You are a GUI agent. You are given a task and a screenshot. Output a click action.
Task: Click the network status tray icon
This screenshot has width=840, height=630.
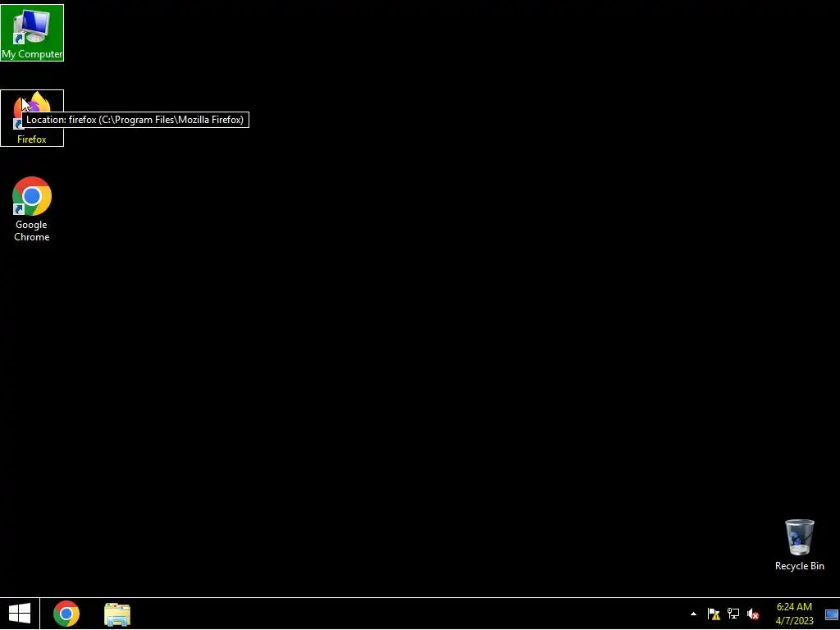pos(733,614)
